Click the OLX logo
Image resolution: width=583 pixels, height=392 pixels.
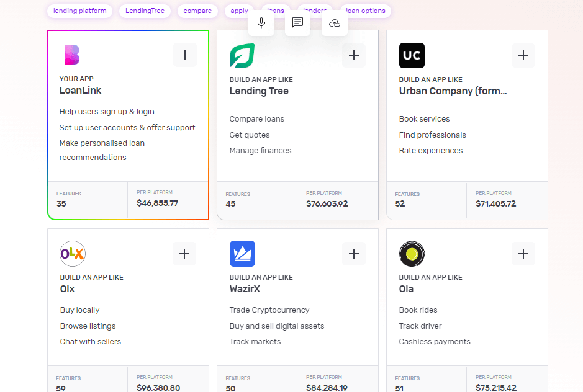(x=73, y=254)
